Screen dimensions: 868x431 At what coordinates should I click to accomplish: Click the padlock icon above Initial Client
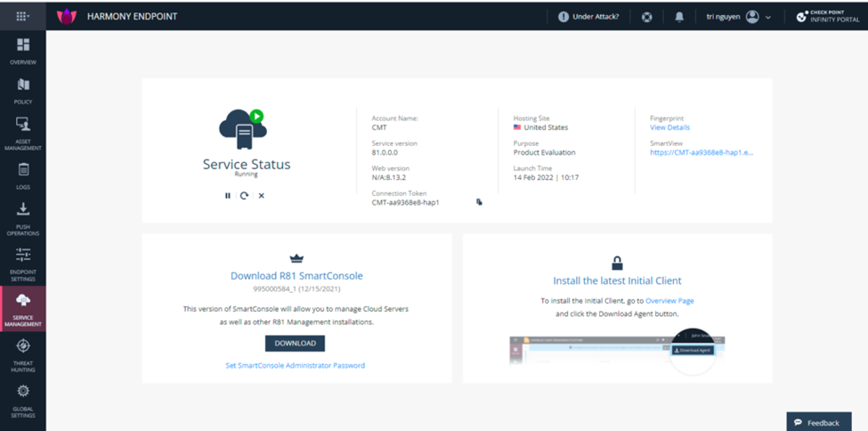617,263
